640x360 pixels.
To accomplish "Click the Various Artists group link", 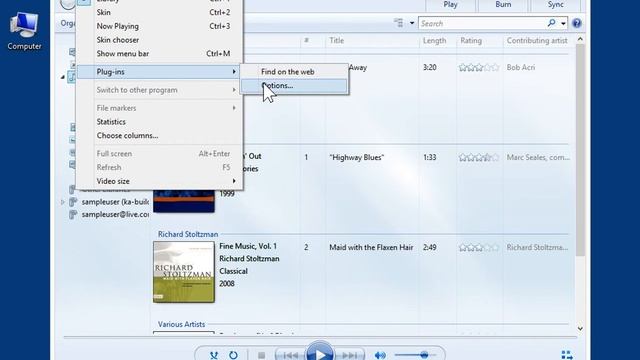I will coord(181,324).
